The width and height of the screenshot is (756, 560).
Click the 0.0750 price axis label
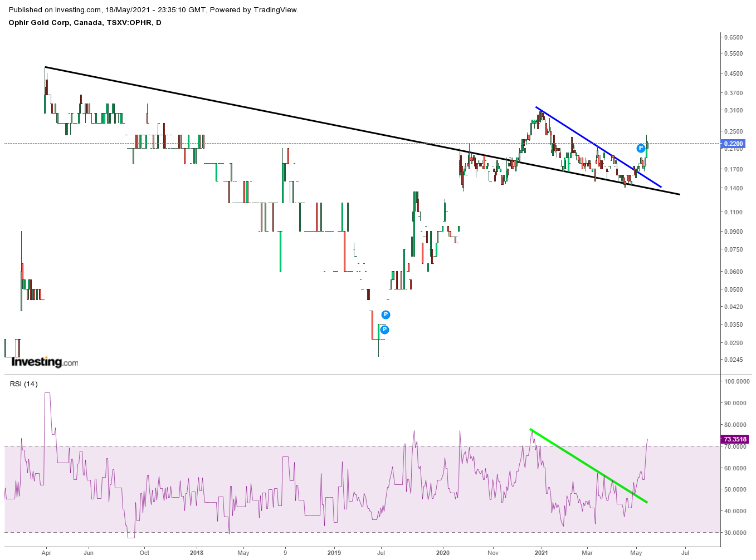click(734, 249)
